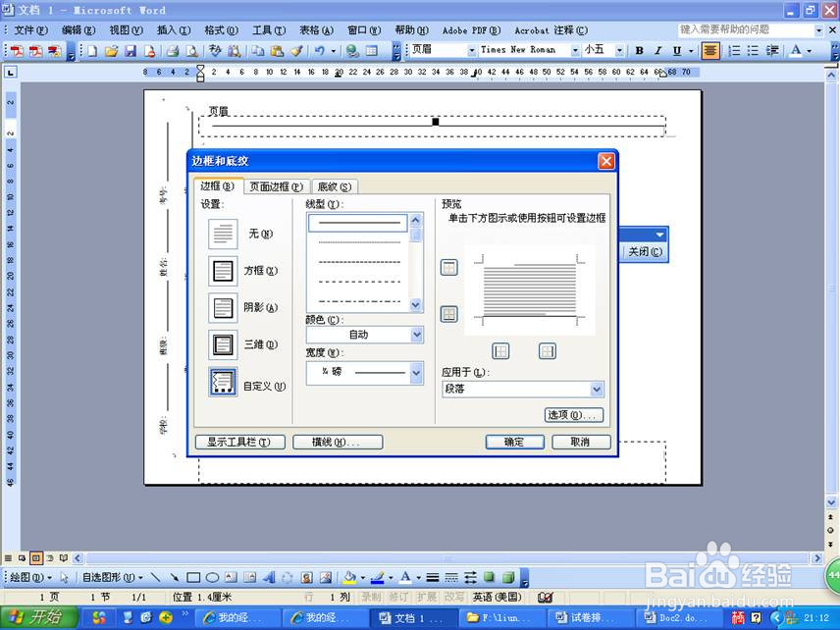Click the help question input box
Screen dimensions: 840x630
click(x=746, y=30)
